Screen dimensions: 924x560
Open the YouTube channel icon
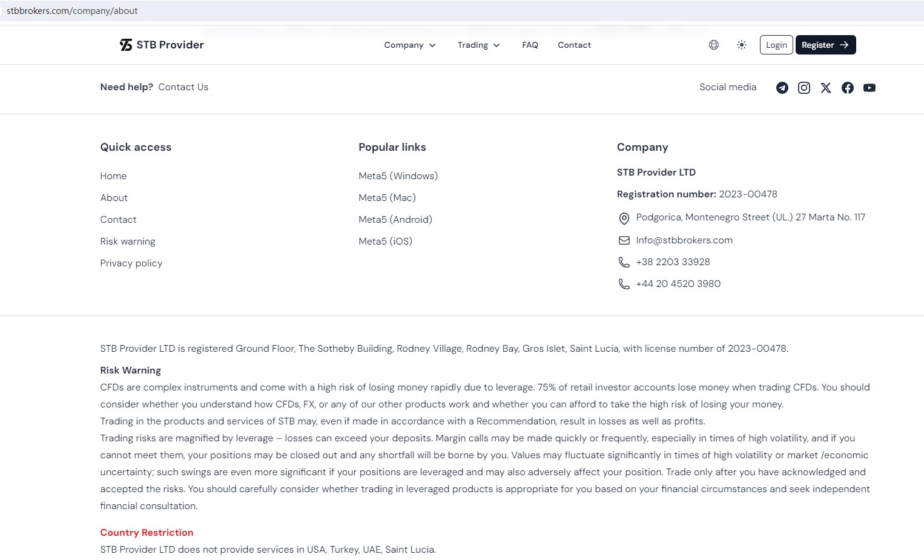pos(870,88)
